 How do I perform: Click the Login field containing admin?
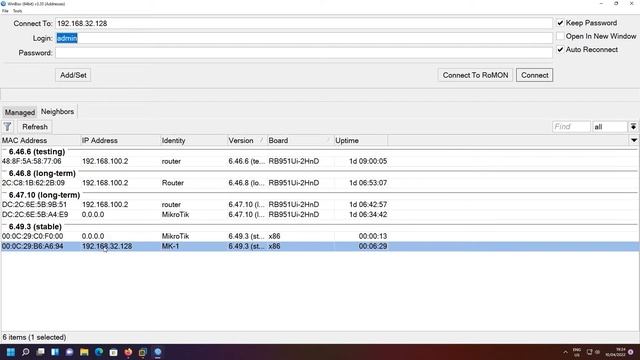click(x=304, y=38)
